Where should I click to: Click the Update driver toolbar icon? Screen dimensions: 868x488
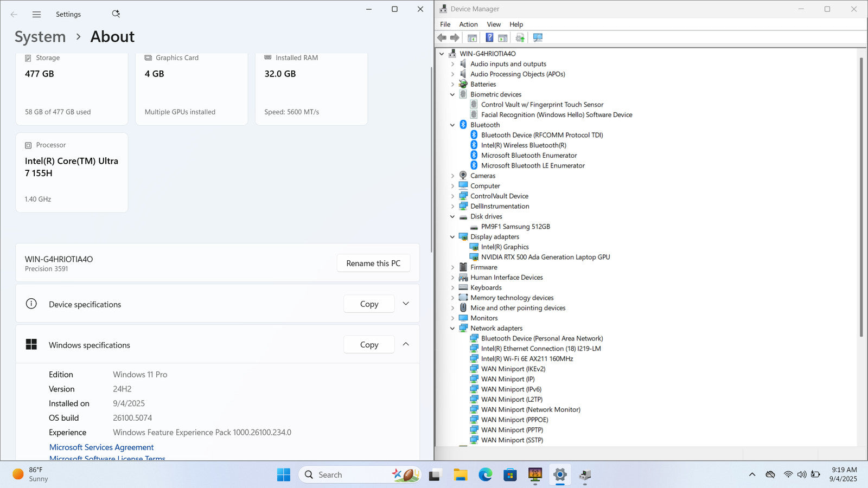(x=520, y=37)
